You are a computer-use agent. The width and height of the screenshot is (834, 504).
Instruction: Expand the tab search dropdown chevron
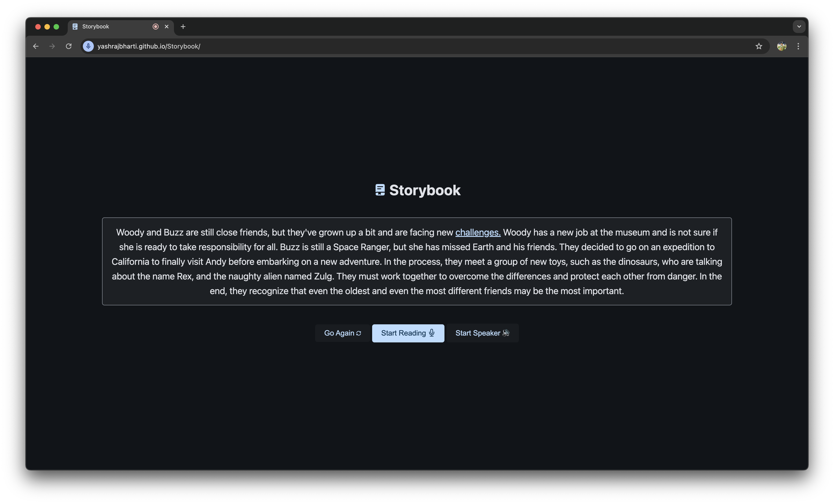[799, 26]
